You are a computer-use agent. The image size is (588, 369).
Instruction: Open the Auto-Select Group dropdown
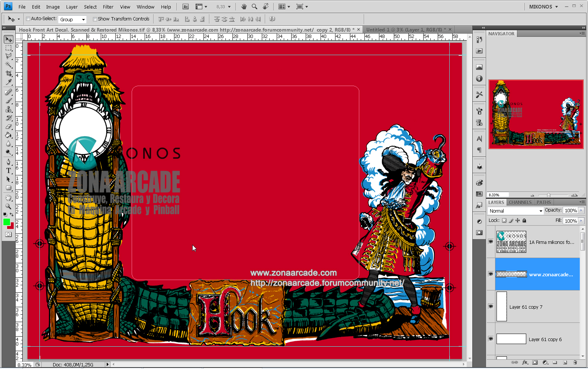click(x=73, y=19)
